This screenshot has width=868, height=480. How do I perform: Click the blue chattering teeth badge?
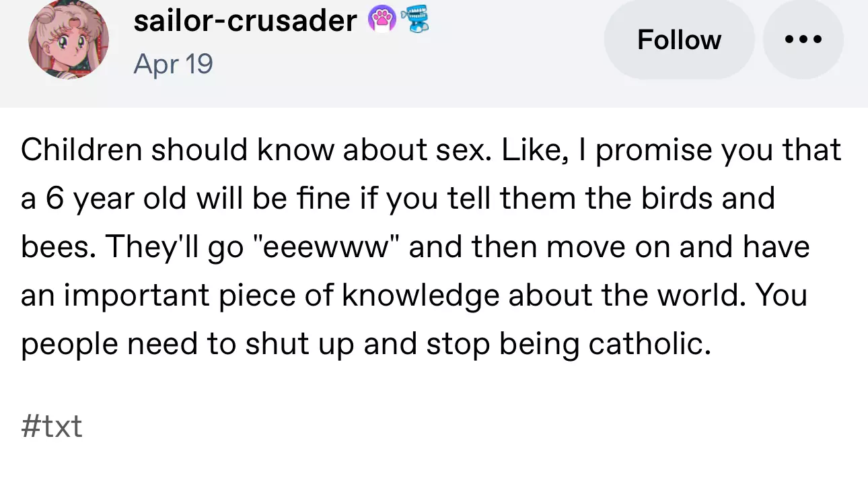click(x=414, y=22)
